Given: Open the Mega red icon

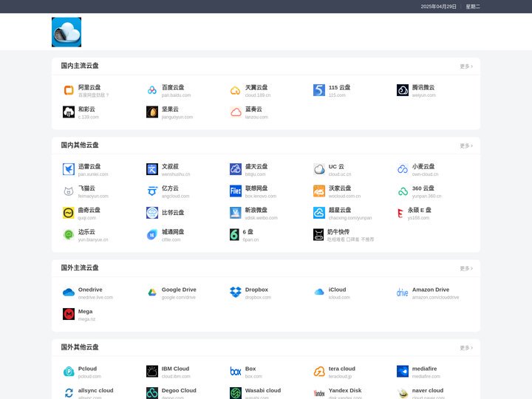Looking at the screenshot, I should [69, 314].
